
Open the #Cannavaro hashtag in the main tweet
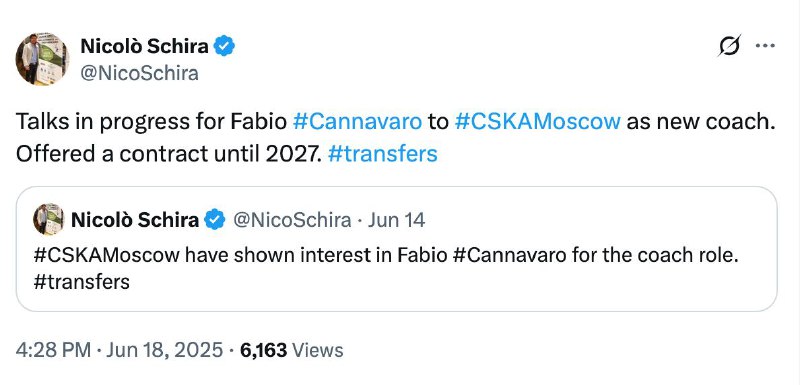(x=358, y=122)
